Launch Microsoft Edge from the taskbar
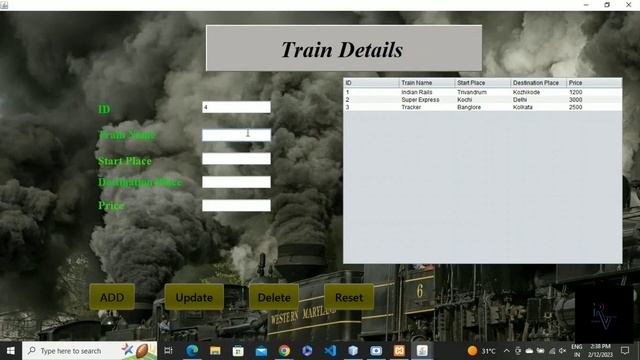Screen dimensions: 640x360 click(x=192, y=351)
